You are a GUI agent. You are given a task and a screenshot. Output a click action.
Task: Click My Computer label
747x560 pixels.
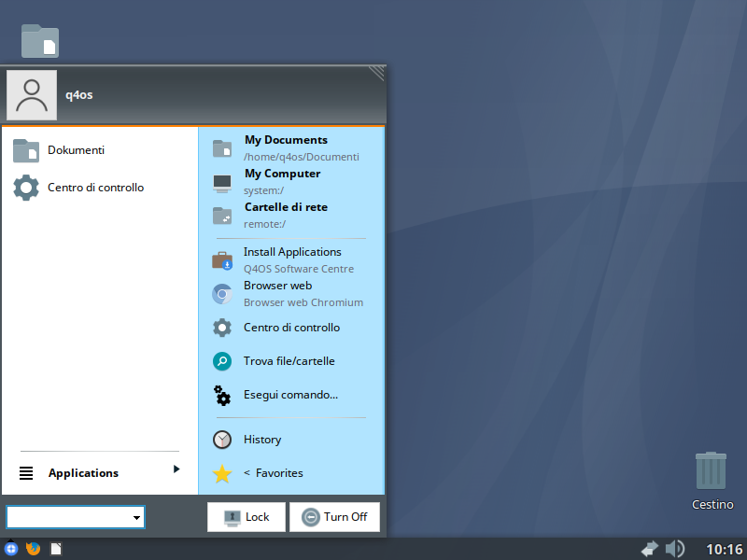pos(283,174)
